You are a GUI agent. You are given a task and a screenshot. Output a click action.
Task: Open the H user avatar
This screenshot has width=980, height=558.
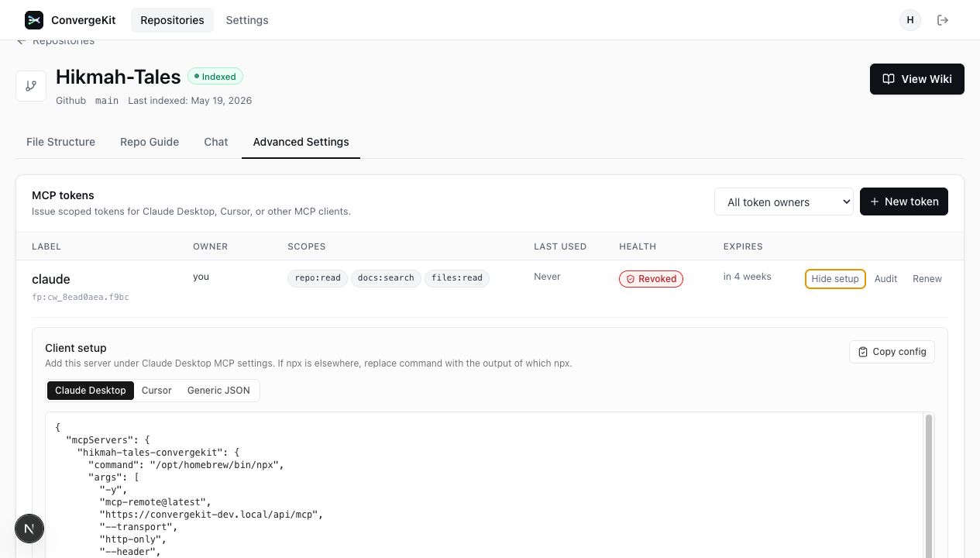point(910,20)
